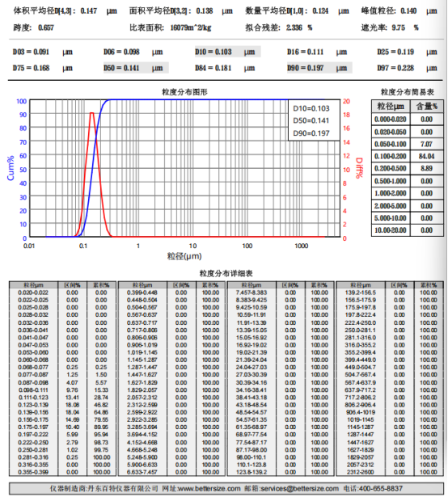
Task: Click the 8.89 content value
Action: point(427,169)
